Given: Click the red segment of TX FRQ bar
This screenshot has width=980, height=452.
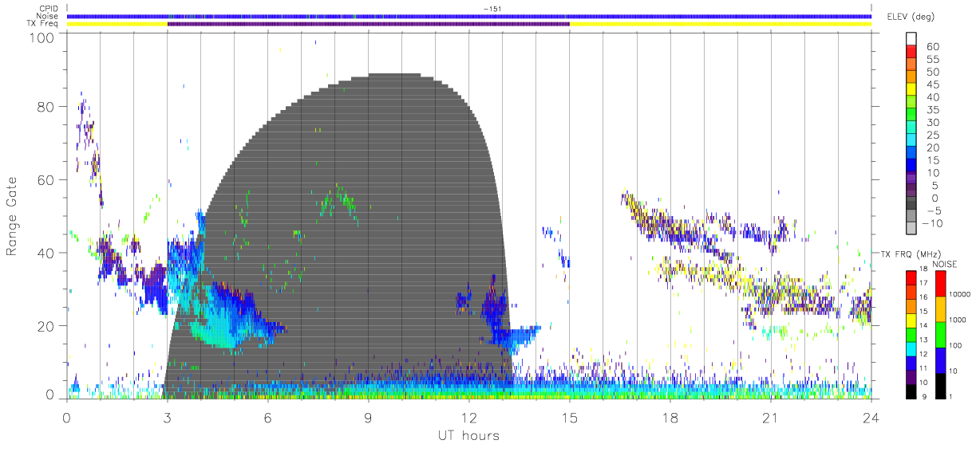Looking at the screenshot, I should coord(911,278).
